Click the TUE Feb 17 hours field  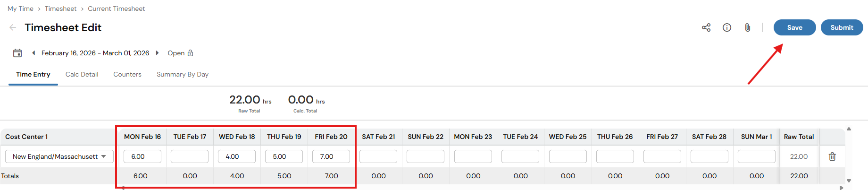click(x=190, y=156)
